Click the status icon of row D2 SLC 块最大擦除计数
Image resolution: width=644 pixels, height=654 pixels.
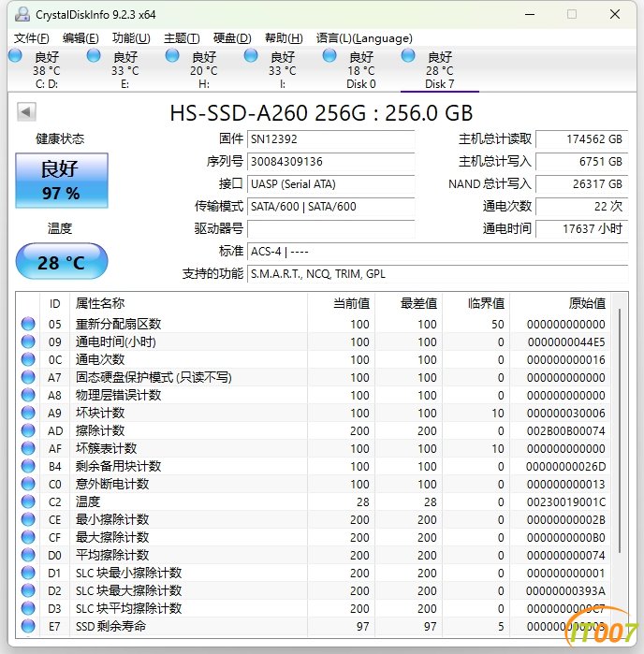coord(28,590)
